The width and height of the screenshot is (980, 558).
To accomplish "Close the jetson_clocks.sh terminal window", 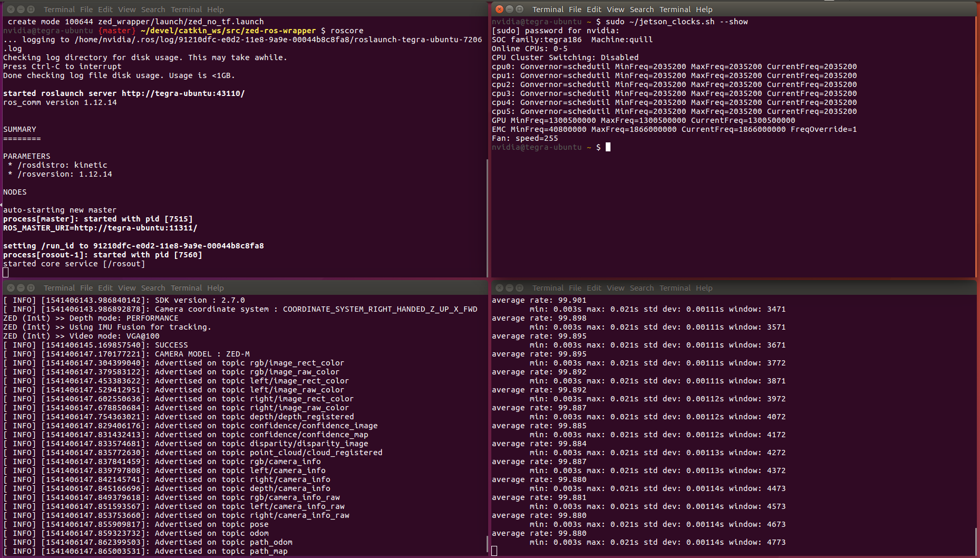I will pos(499,9).
